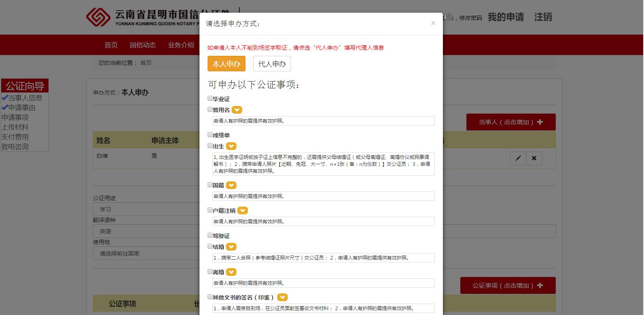
Task: Expand the 国籍 orange arrow icon
Action: [x=231, y=185]
